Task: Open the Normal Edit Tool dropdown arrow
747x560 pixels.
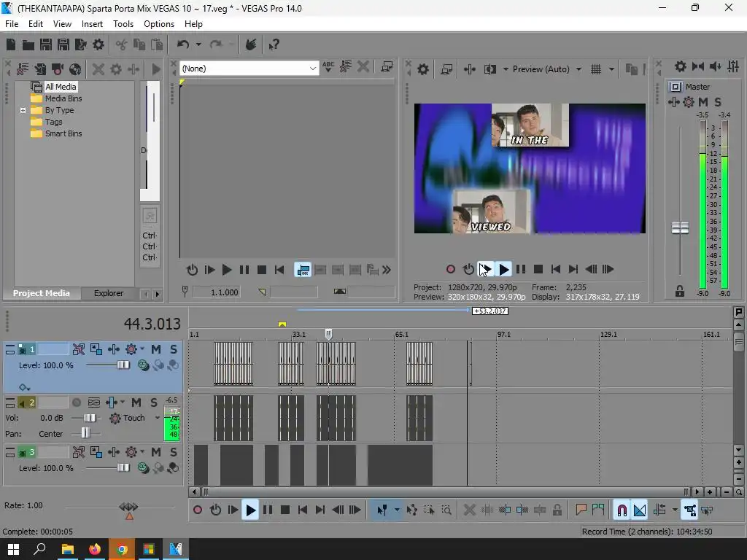Action: coord(396,510)
